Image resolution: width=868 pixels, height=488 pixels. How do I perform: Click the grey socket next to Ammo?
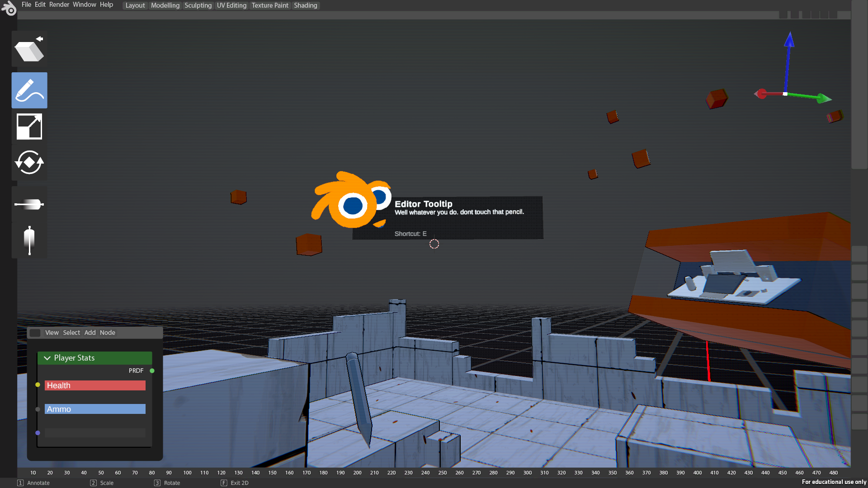pyautogui.click(x=38, y=409)
